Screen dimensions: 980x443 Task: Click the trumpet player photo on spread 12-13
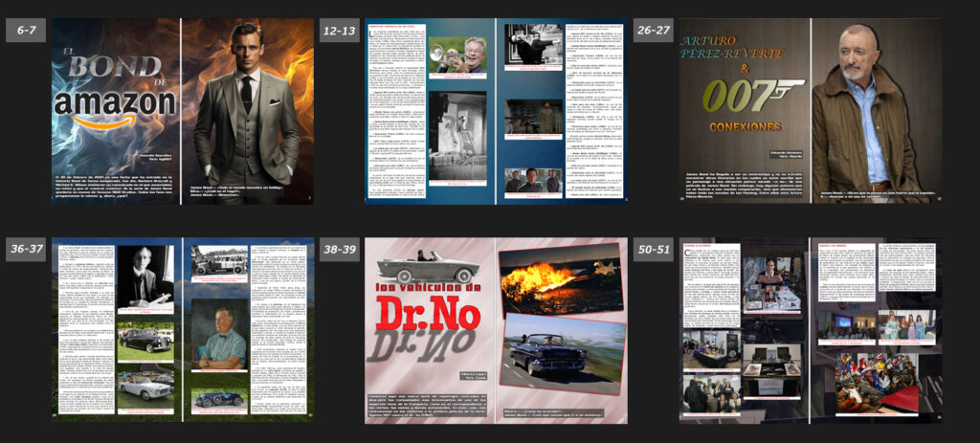coord(457,55)
